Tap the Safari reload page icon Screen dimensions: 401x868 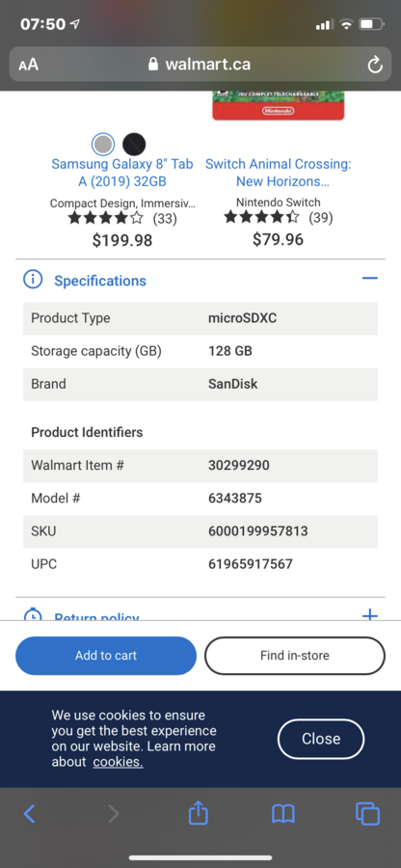pyautogui.click(x=374, y=65)
